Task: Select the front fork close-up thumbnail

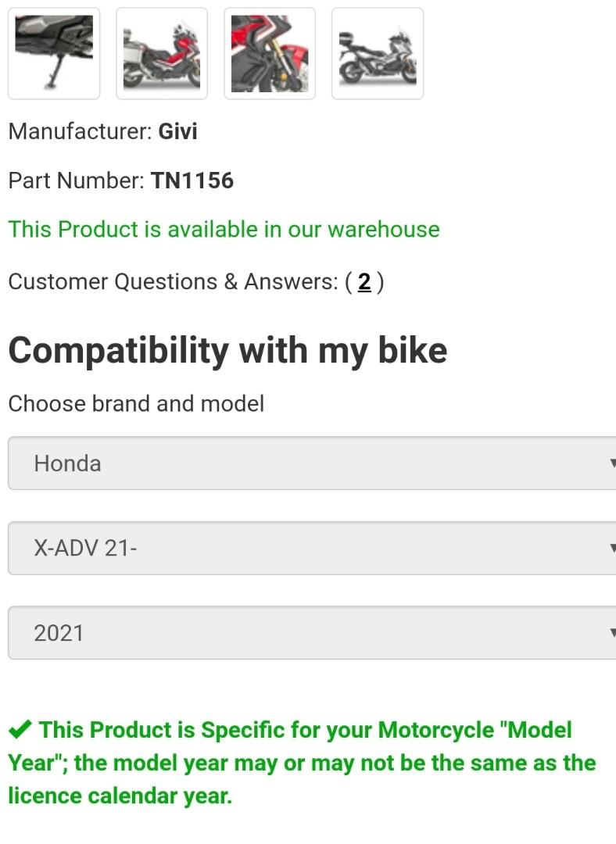Action: (270, 53)
